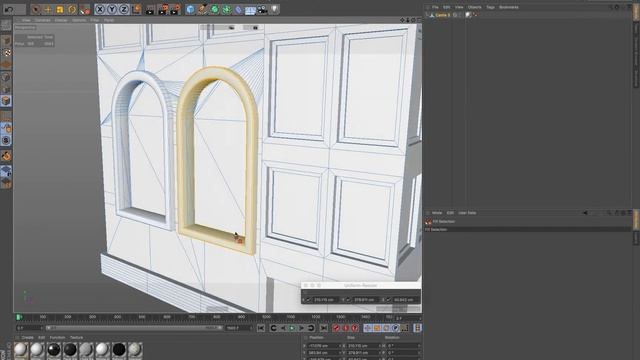Open the viewport Cameras menu
Image resolution: width=640 pixels, height=360 pixels.
(42, 20)
